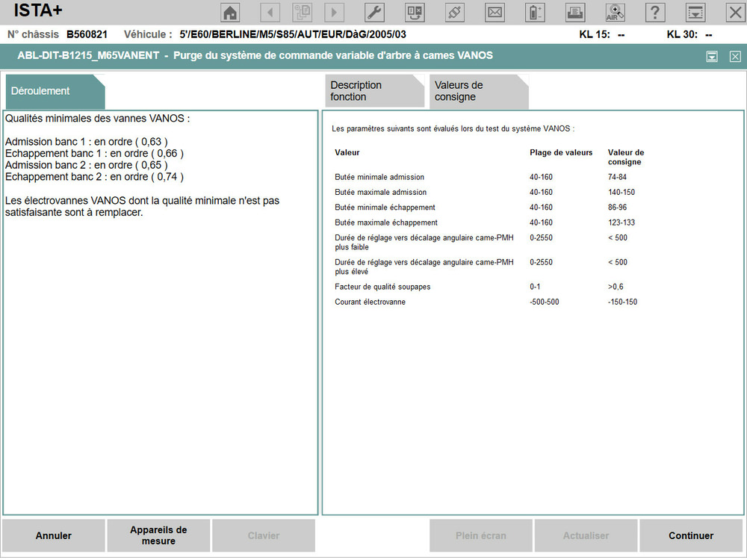Click the back arrow navigation icon
Viewport: 747px width, 560px height.
pyautogui.click(x=270, y=13)
